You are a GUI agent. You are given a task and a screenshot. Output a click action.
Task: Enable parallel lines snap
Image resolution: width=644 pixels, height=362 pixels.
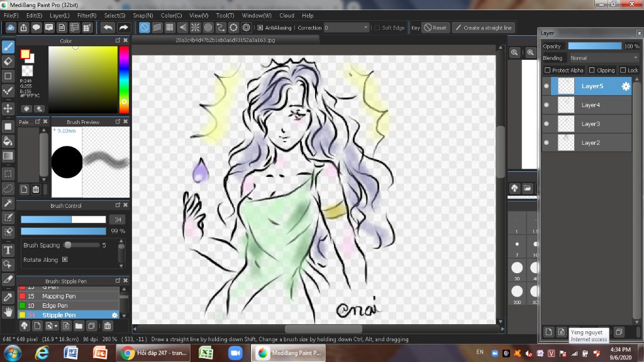pyautogui.click(x=157, y=28)
